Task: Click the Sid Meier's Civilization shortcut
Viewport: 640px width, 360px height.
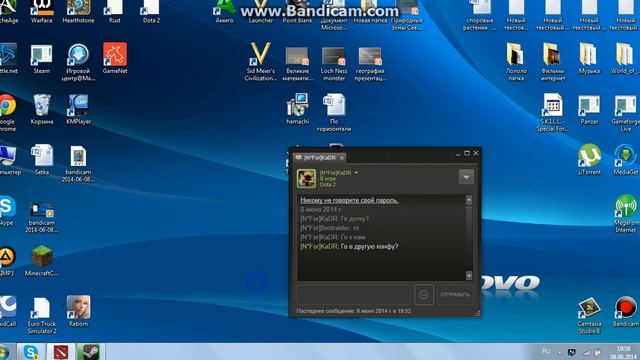Action: (261, 62)
